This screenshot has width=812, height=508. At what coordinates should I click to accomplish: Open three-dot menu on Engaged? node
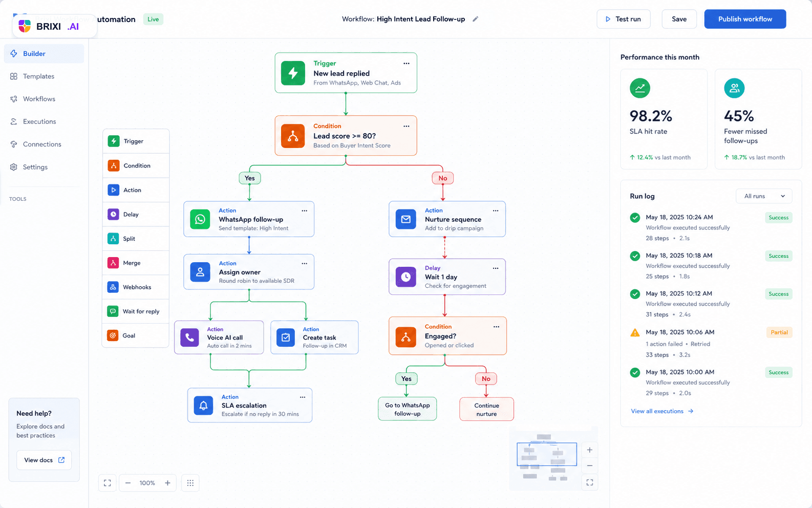[496, 327]
